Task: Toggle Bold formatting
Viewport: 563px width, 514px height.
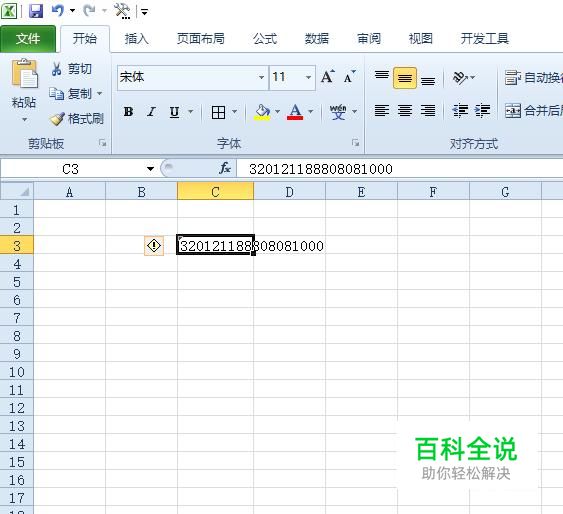Action: pyautogui.click(x=128, y=112)
